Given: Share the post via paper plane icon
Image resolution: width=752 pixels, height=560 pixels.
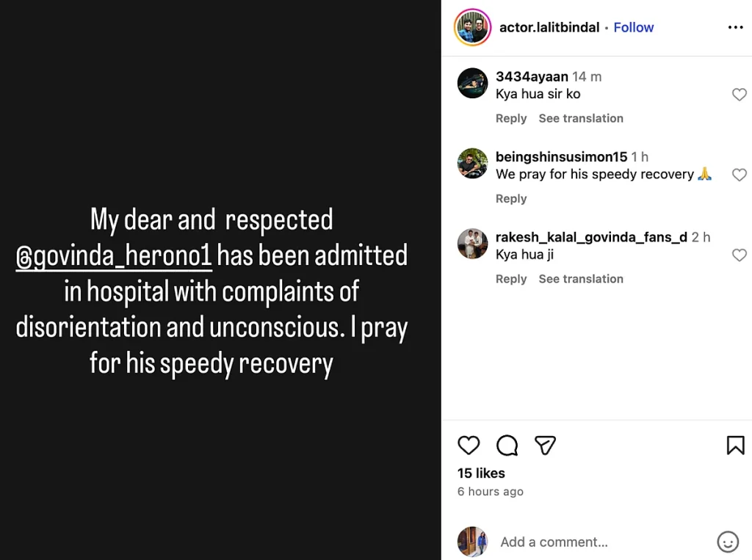Looking at the screenshot, I should [x=545, y=445].
